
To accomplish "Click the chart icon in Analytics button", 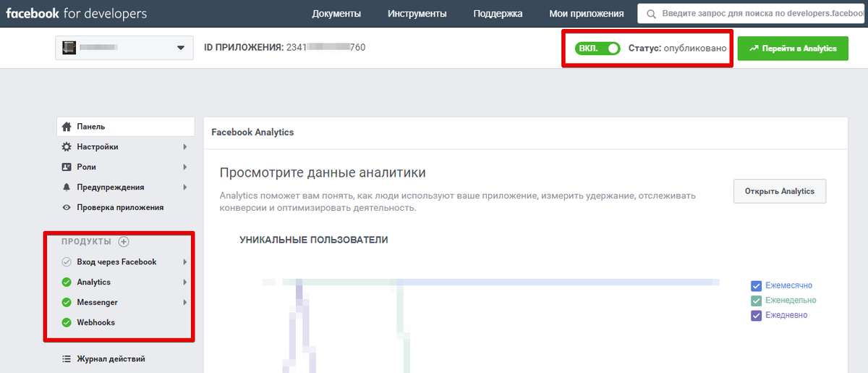I will tap(754, 48).
